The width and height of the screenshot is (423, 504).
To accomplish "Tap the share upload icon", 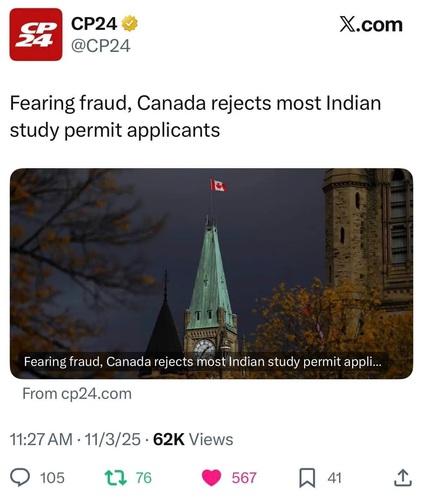I will click(403, 478).
